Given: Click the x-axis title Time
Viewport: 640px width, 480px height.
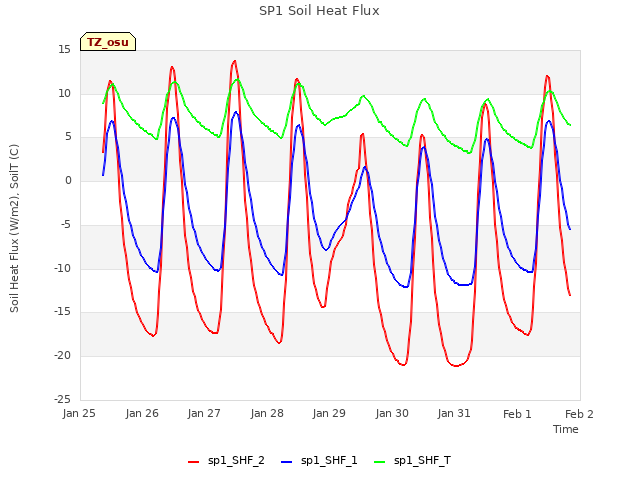Looking at the screenshot, I should (566, 429).
